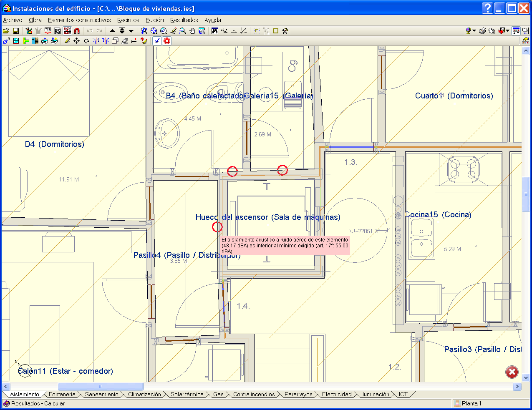Toggle the toolbar show/hide window button

tap(516, 31)
